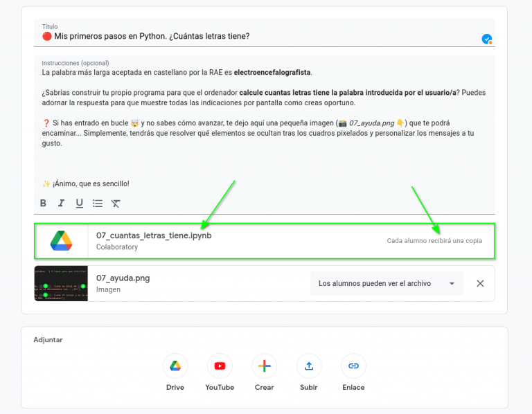Screen dimensions: 532x414
Task: Open the 07_ayuda.png file name link
Action: [123, 278]
